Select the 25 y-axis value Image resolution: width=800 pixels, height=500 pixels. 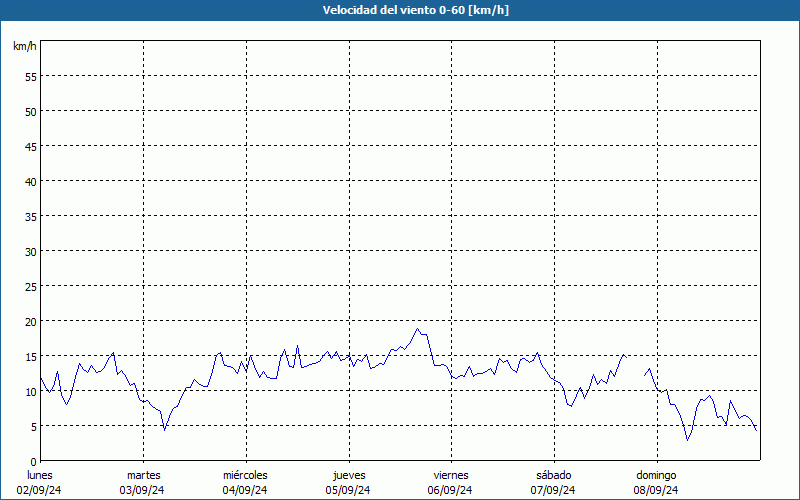tap(31, 287)
